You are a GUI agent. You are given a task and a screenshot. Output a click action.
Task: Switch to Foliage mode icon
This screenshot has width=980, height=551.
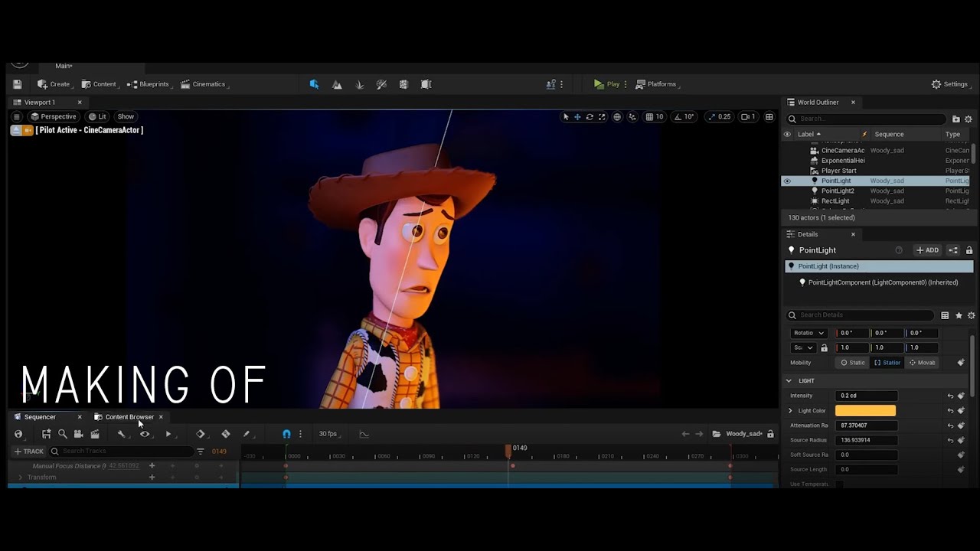coord(359,84)
